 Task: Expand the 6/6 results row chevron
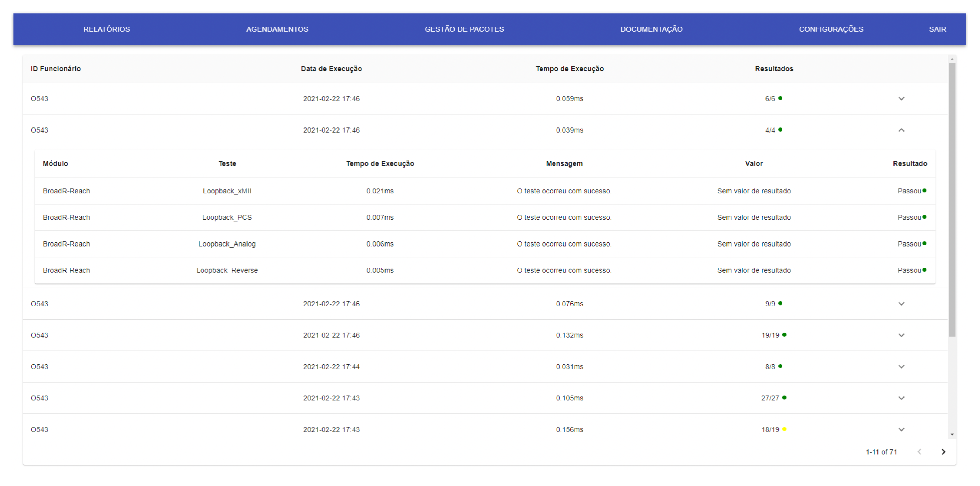click(x=901, y=98)
